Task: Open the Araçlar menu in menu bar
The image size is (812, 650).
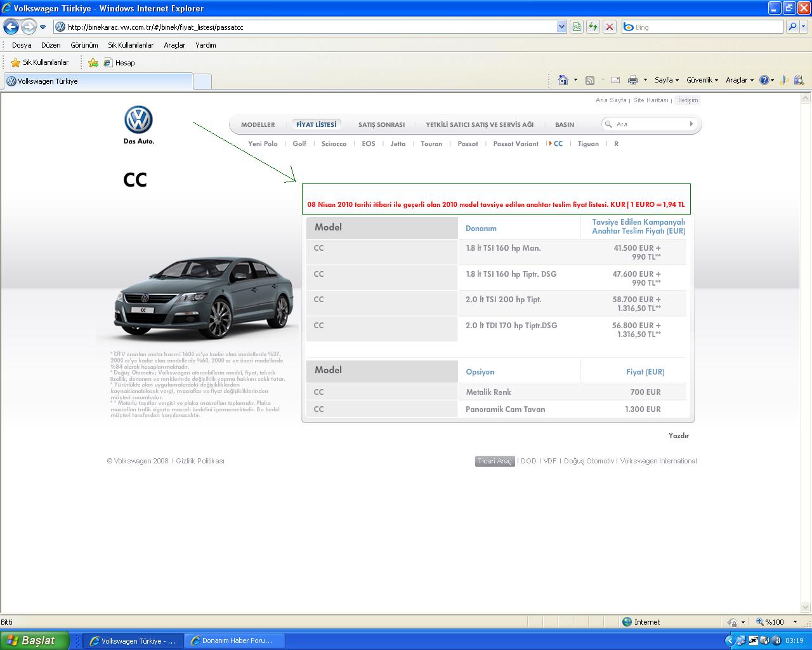Action: click(x=174, y=45)
